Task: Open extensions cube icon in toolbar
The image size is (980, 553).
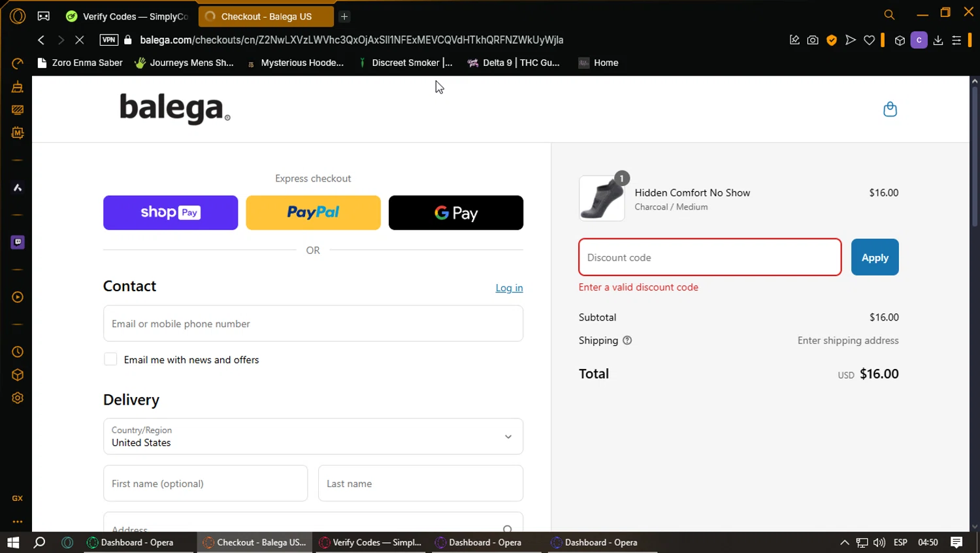Action: [900, 40]
